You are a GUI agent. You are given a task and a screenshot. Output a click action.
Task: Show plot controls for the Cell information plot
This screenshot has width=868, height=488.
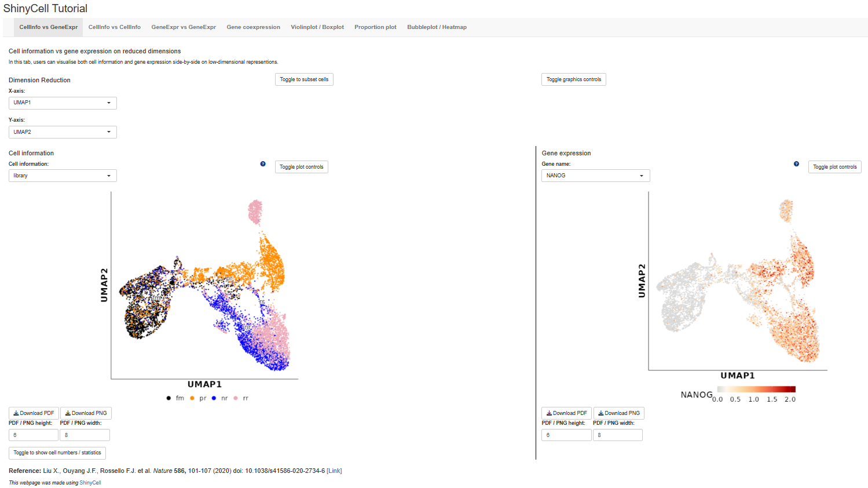coord(301,167)
